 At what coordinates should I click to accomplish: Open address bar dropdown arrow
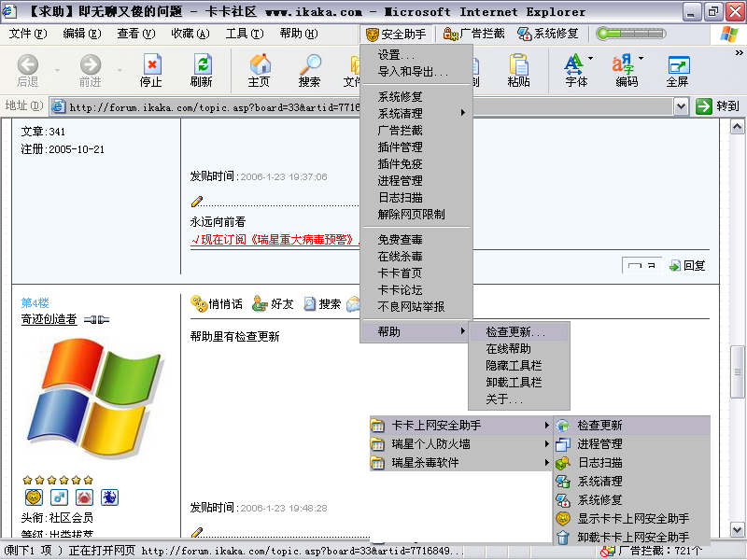coord(682,106)
